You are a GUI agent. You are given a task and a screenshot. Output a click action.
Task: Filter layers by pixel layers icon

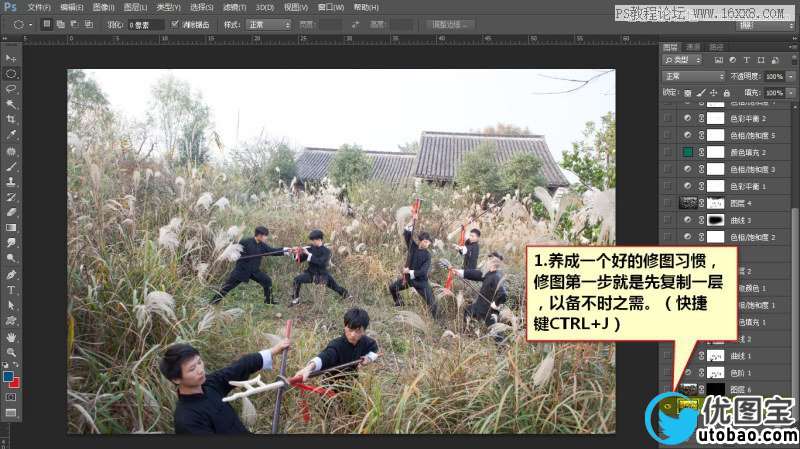pos(719,60)
